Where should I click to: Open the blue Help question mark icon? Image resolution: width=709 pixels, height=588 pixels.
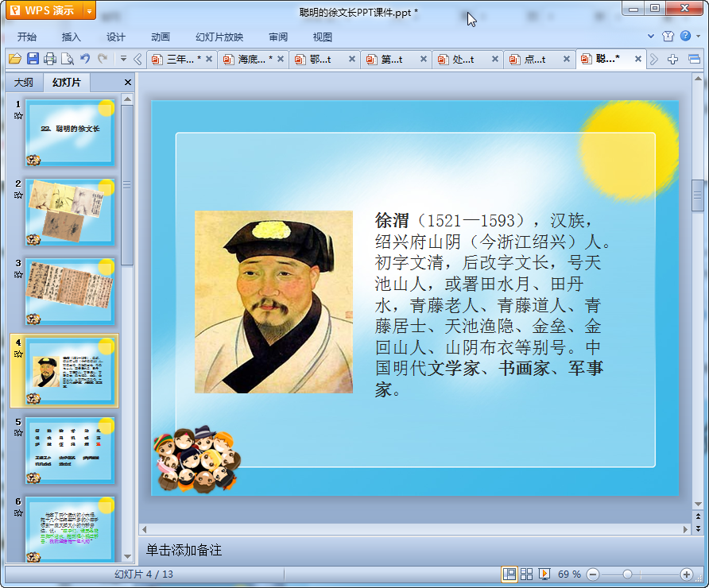[685, 36]
